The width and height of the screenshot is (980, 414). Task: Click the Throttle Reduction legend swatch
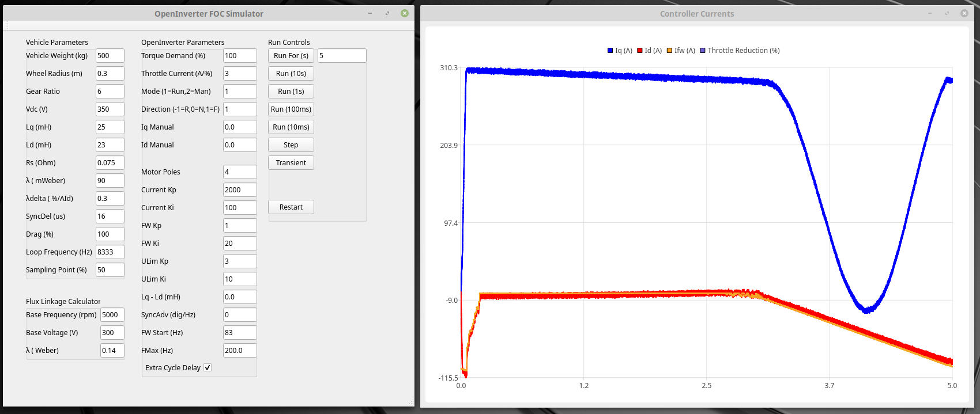point(703,51)
